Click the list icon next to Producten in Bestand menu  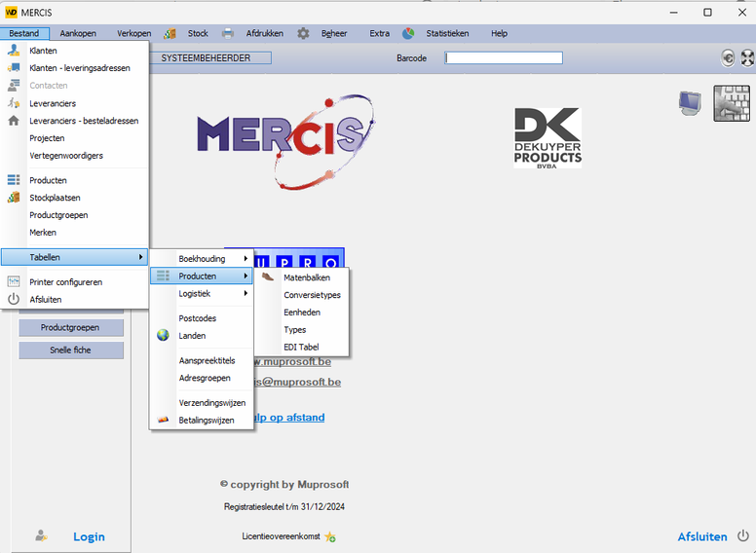[14, 180]
